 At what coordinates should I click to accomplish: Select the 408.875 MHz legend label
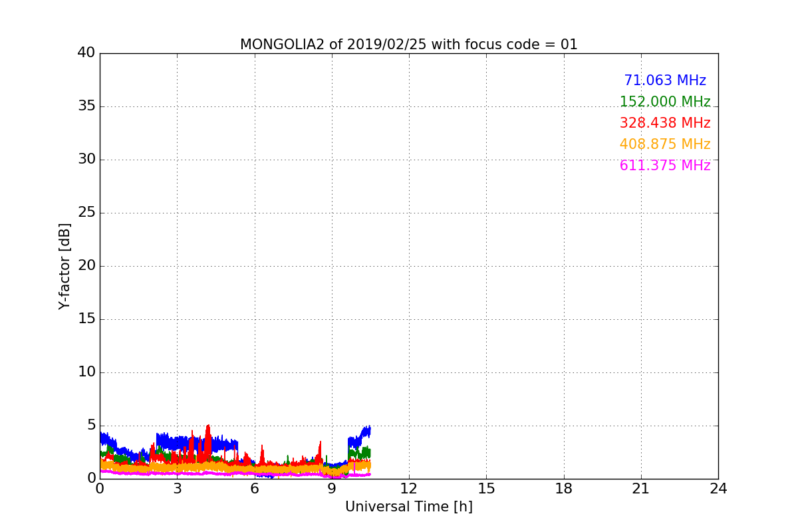665,144
